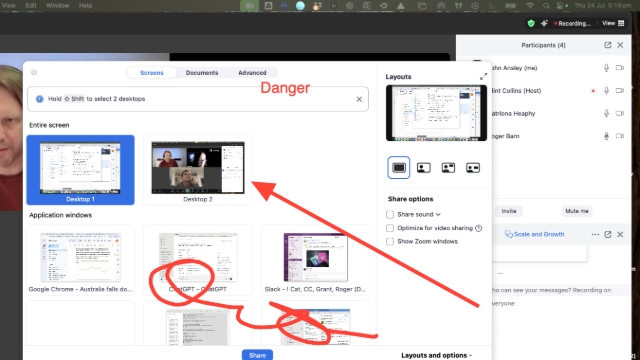Open the Zoom View layout button

613,23
